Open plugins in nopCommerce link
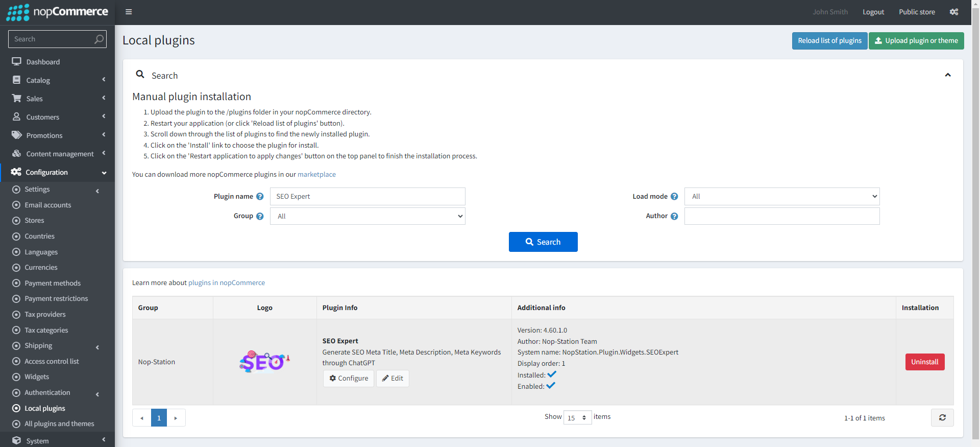 pos(227,283)
